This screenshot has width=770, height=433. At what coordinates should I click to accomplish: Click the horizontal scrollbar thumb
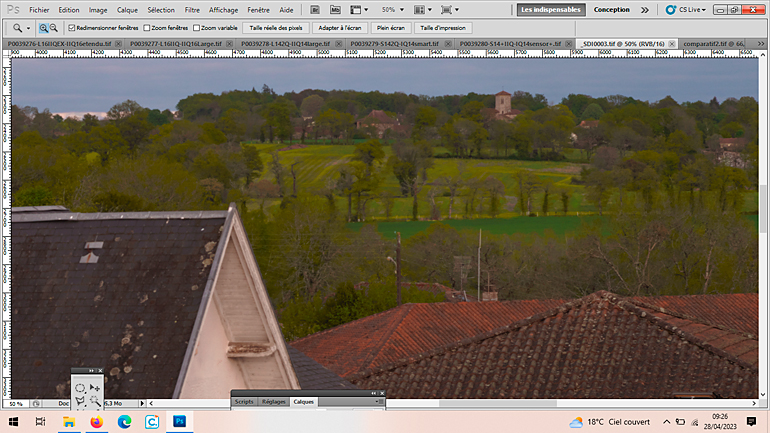(x=497, y=404)
